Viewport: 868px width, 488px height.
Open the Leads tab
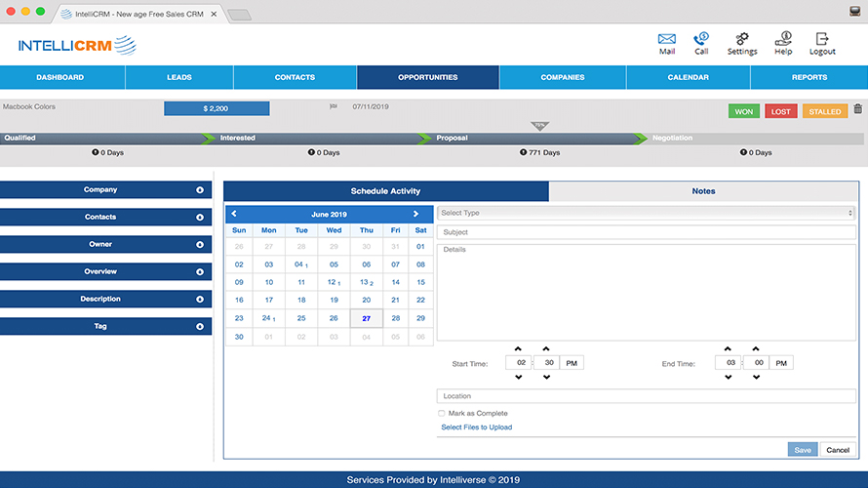[x=179, y=77]
